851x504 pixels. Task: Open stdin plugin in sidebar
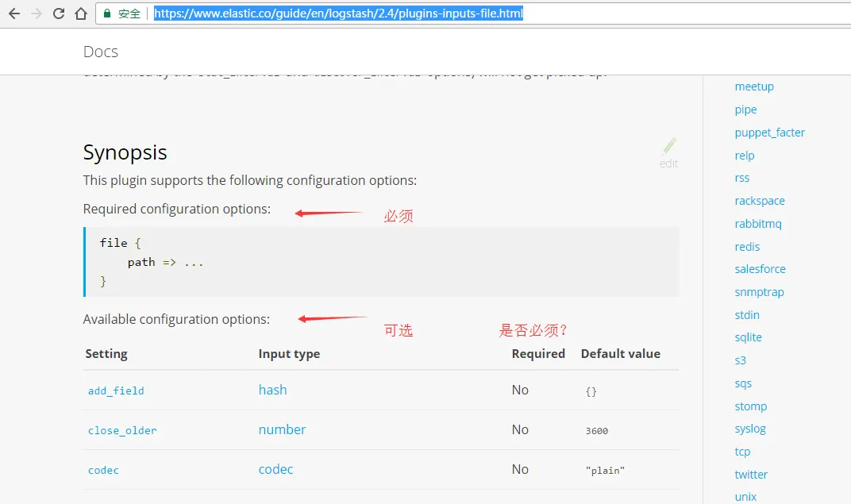747,314
